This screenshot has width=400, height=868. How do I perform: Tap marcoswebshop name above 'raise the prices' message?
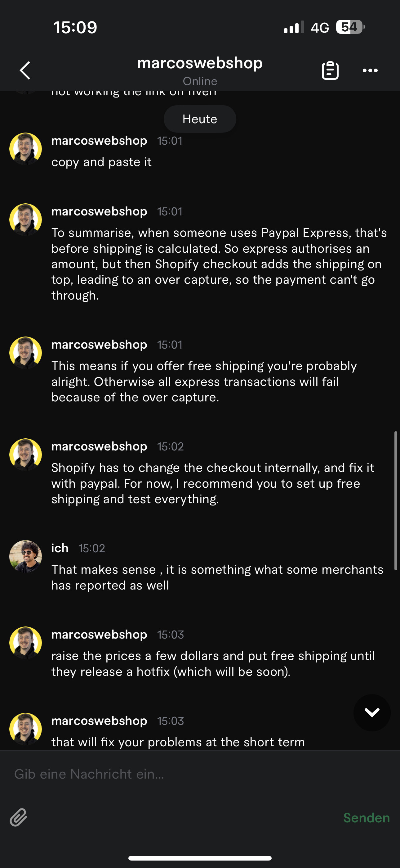click(99, 635)
